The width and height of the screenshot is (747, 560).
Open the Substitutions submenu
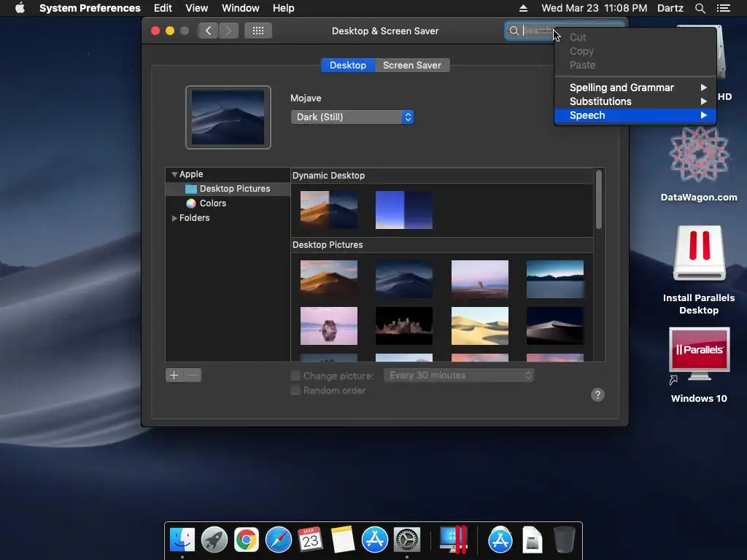(635, 101)
